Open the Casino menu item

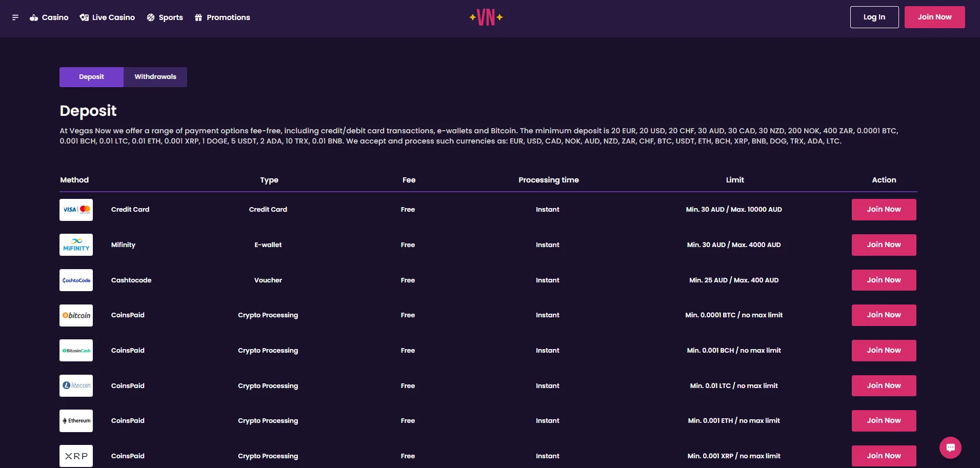point(49,17)
